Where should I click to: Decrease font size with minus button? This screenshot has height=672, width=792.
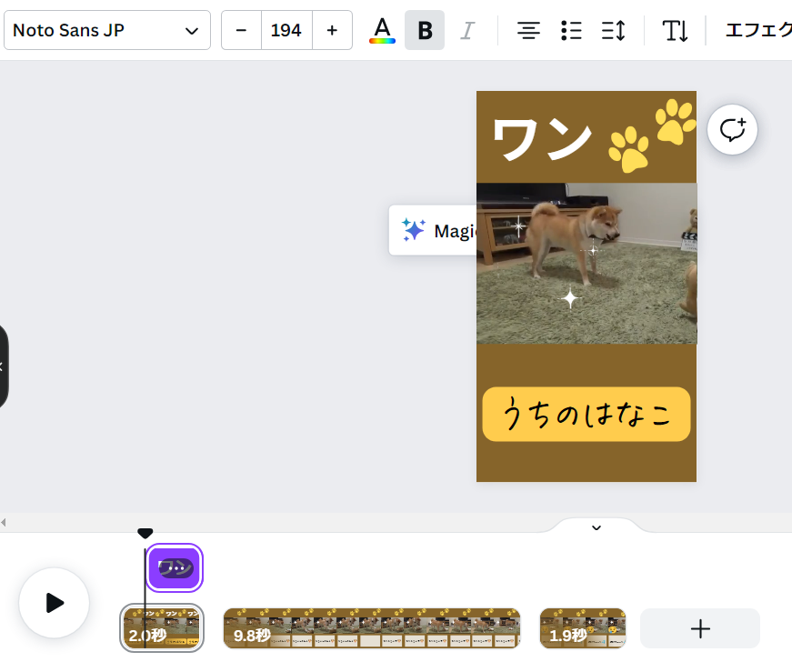point(241,30)
